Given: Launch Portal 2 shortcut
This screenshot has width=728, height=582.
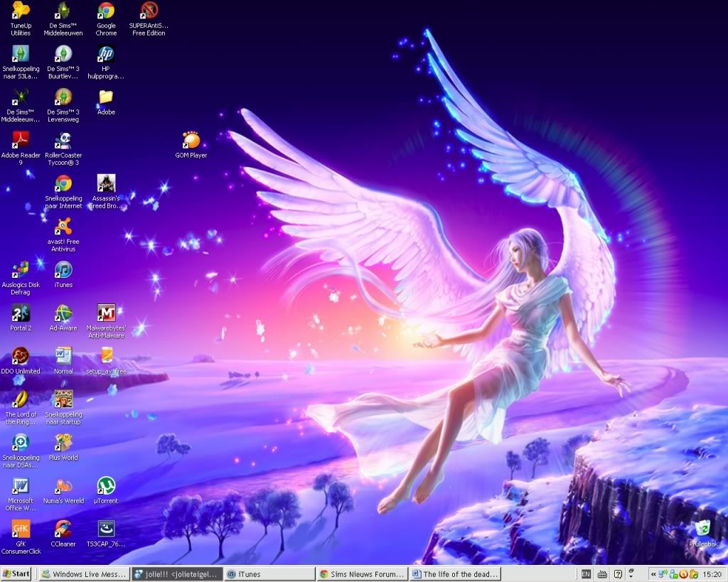Looking at the screenshot, I should (x=21, y=318).
